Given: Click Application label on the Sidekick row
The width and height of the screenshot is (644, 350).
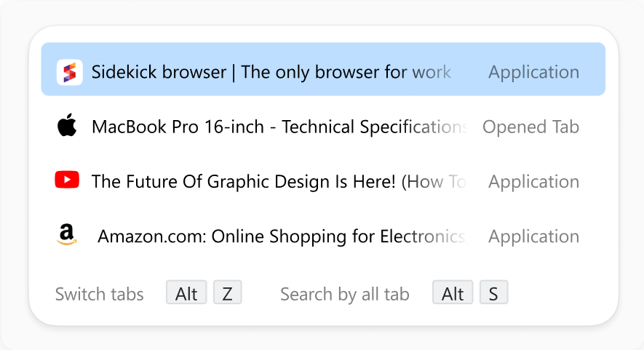Looking at the screenshot, I should click(533, 72).
